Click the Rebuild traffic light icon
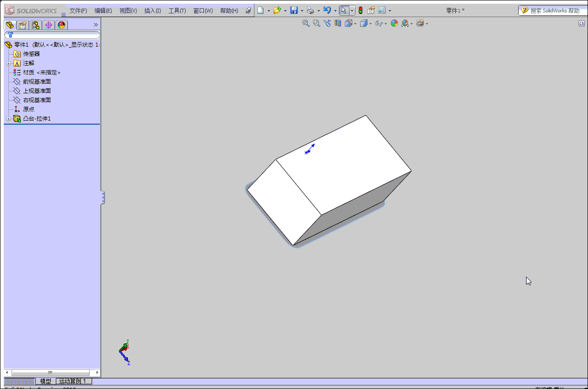The image size is (588, 389). tap(361, 10)
